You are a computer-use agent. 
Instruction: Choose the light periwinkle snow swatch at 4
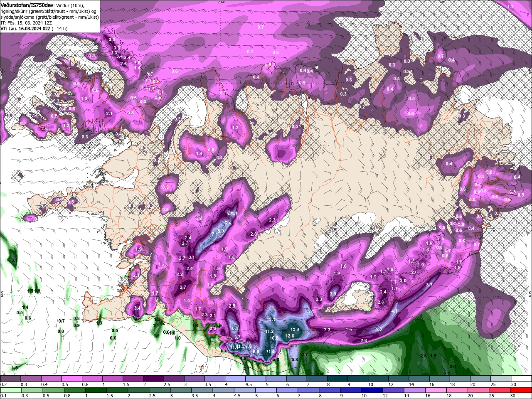coord(235,379)
